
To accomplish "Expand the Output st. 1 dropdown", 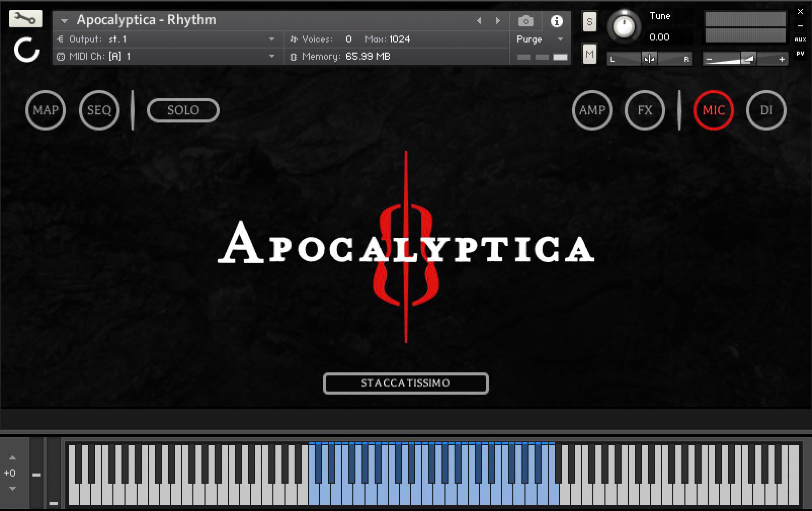I will point(271,39).
